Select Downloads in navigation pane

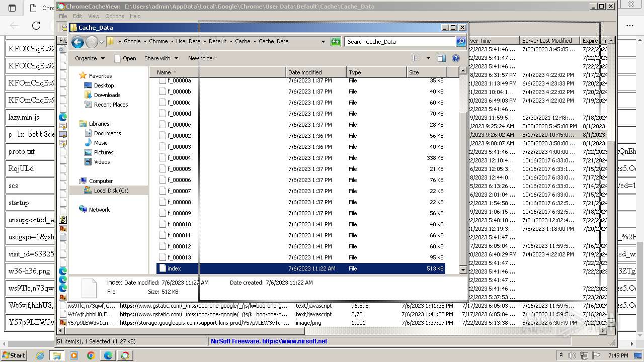pyautogui.click(x=107, y=95)
